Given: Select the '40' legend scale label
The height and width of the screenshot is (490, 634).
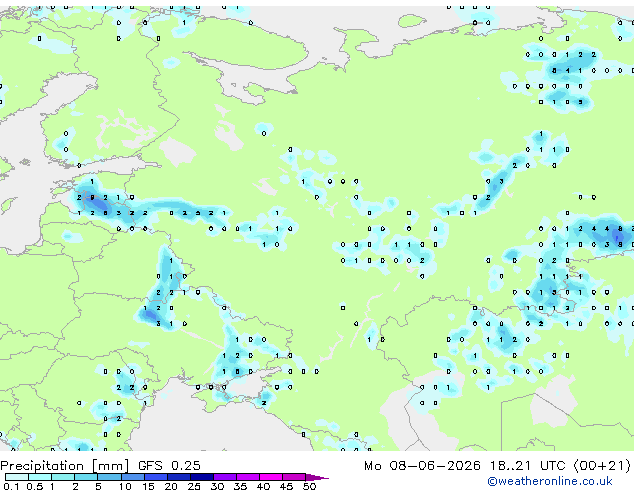Looking at the screenshot, I should click(263, 486).
